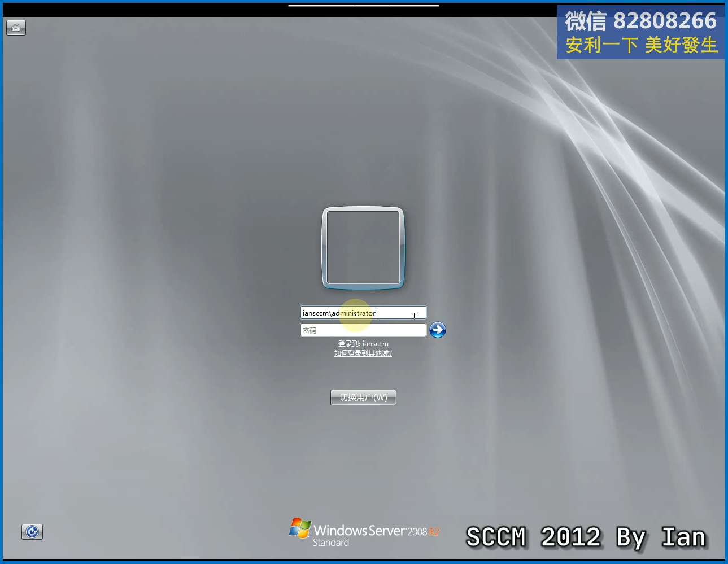The width and height of the screenshot is (728, 564).
Task: Focus the username field containing iansccm\administrator
Action: coord(363,313)
